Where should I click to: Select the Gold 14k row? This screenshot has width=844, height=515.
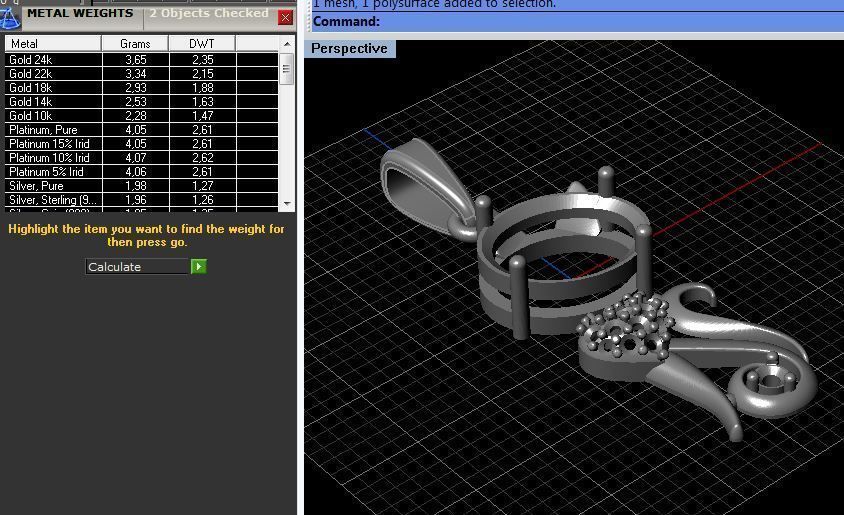pyautogui.click(x=142, y=102)
